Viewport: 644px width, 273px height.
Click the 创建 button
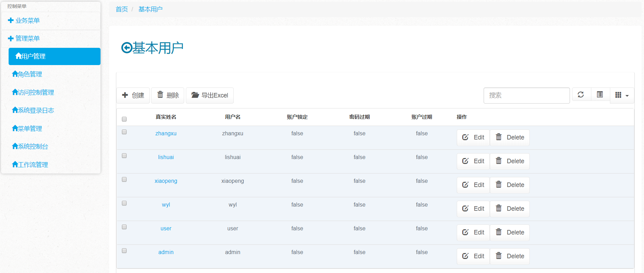pos(133,95)
